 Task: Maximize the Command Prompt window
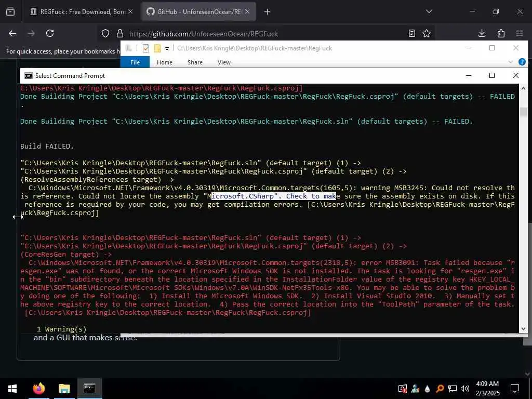(492, 76)
